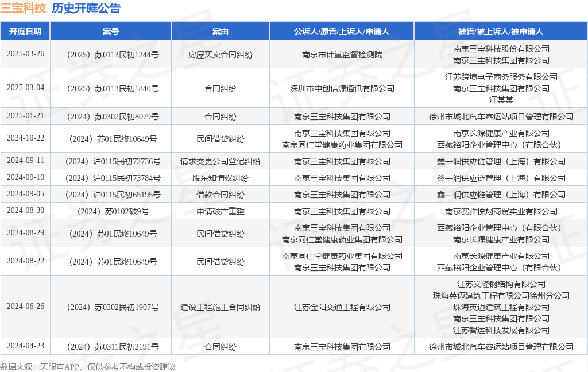Click case number '(2024)沪0115民初65195号'
The height and width of the screenshot is (372, 588).
click(x=113, y=195)
